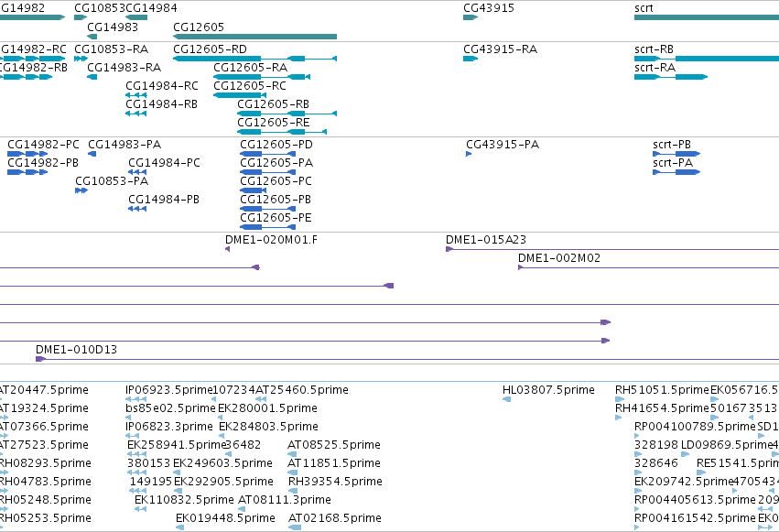
Task: Select protein scrt-PB feature
Action: click(x=676, y=154)
